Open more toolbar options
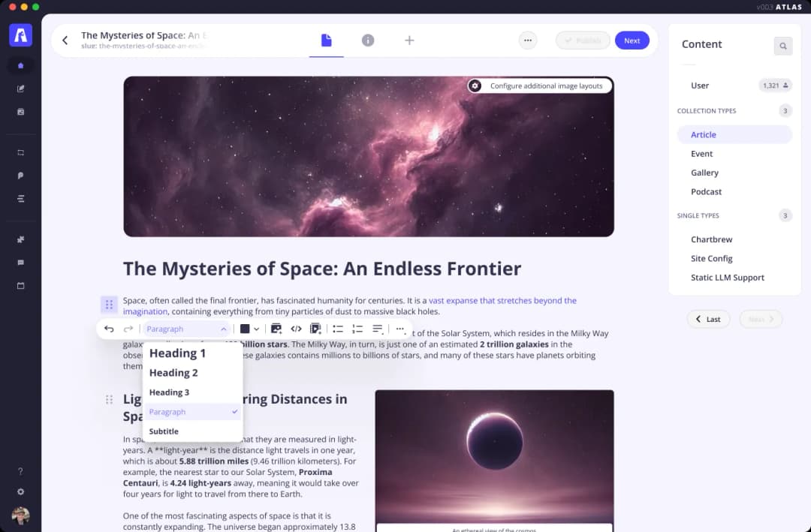Image resolution: width=811 pixels, height=532 pixels. coord(399,329)
